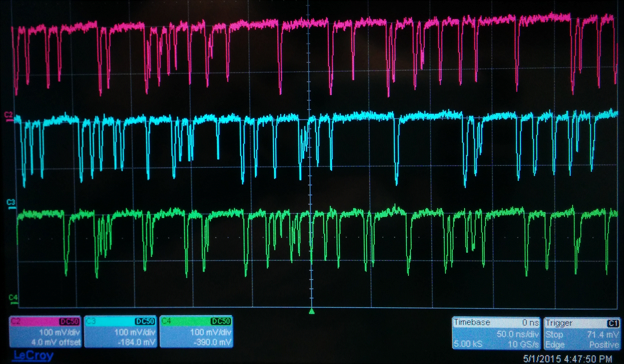The height and width of the screenshot is (364, 624).
Task: Click the Edge trigger type label
Action: point(555,344)
